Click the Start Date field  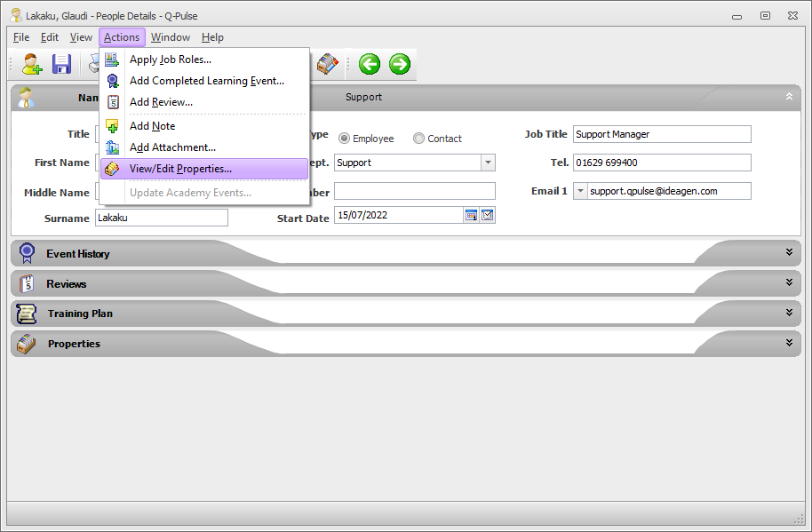399,215
